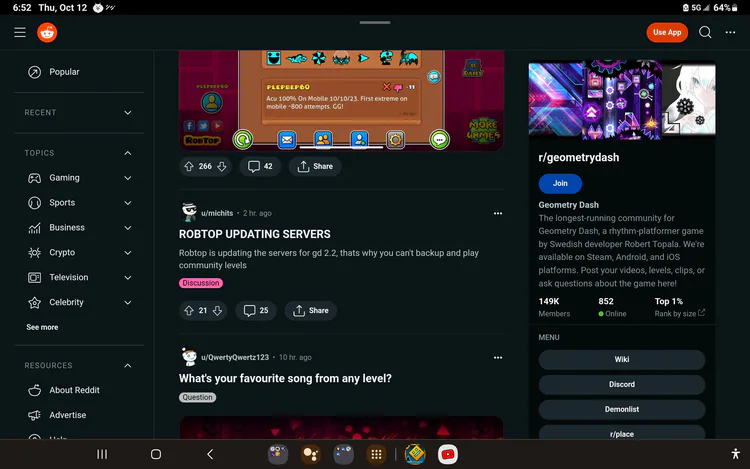Open the ROBTOP UPDATING SERVERS post title
750x469 pixels.
coord(254,234)
